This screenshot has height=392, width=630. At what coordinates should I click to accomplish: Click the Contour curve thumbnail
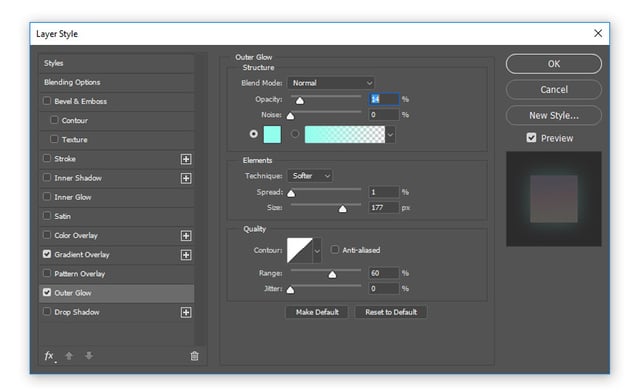coord(300,251)
